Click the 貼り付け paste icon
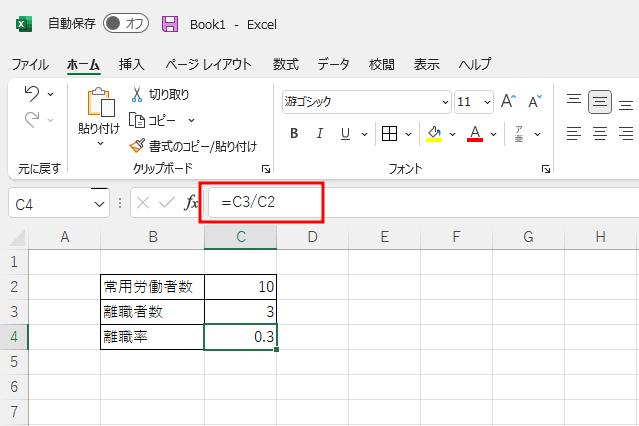 [x=100, y=102]
